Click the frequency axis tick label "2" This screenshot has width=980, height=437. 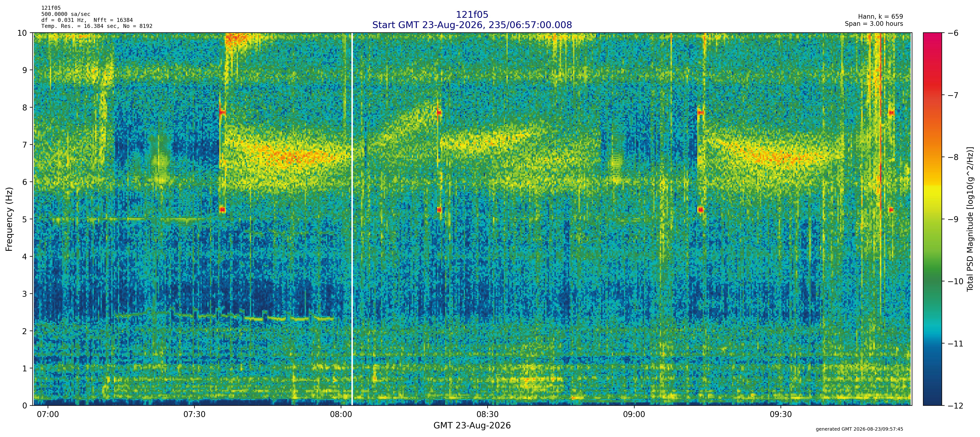[25, 331]
